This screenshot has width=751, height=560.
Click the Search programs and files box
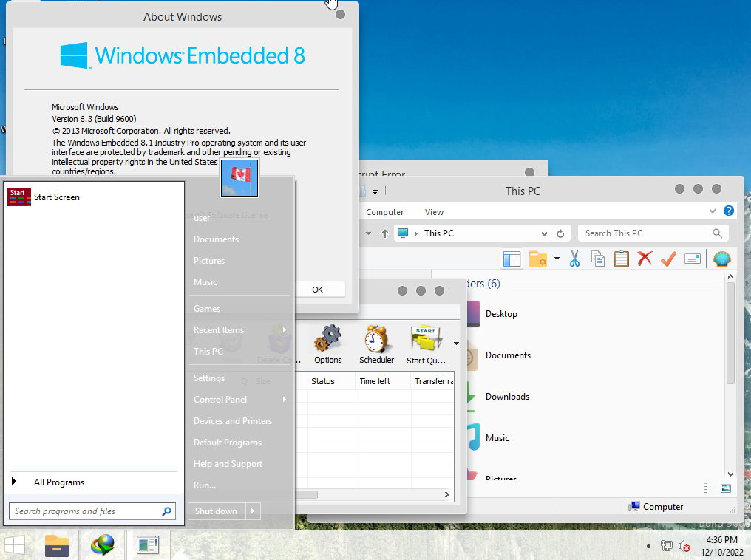85,511
